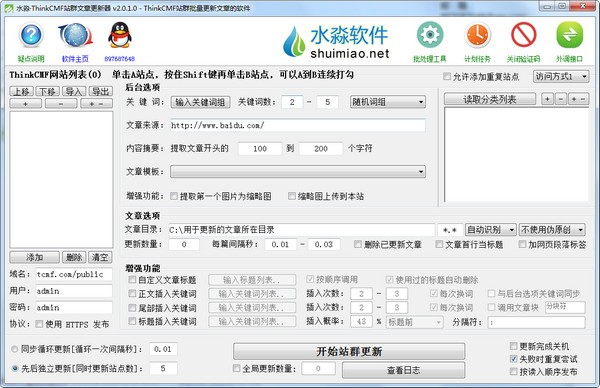
Task: Click the 导入 button
Action: [74, 91]
